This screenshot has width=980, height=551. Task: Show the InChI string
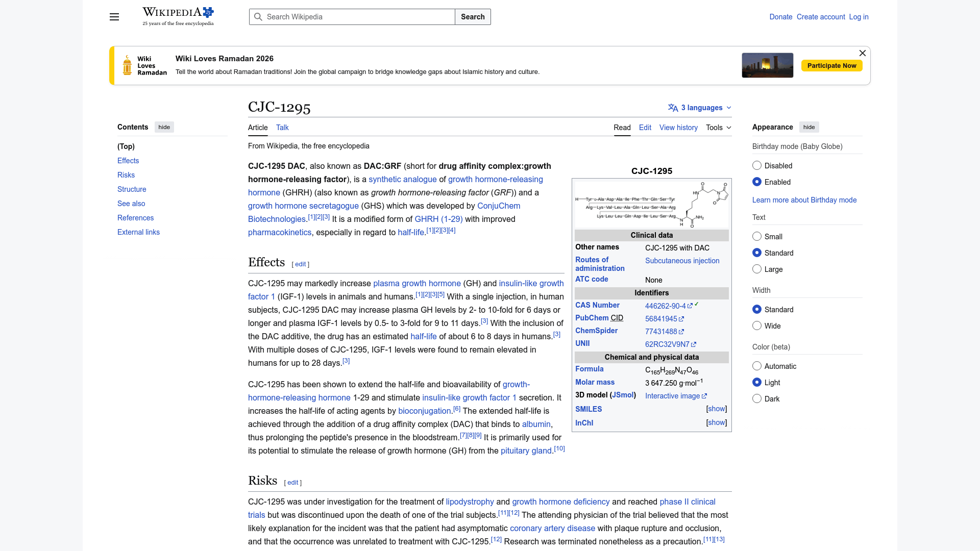717,423
